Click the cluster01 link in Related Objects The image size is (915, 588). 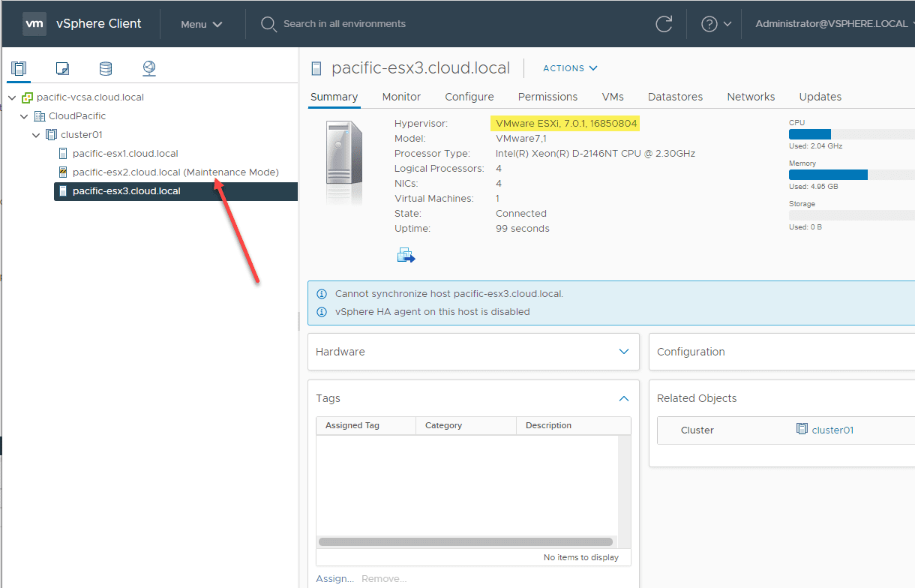coord(832,430)
